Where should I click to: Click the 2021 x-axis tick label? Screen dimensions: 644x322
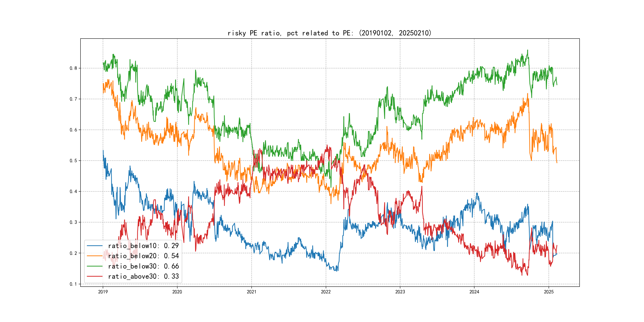point(251,292)
